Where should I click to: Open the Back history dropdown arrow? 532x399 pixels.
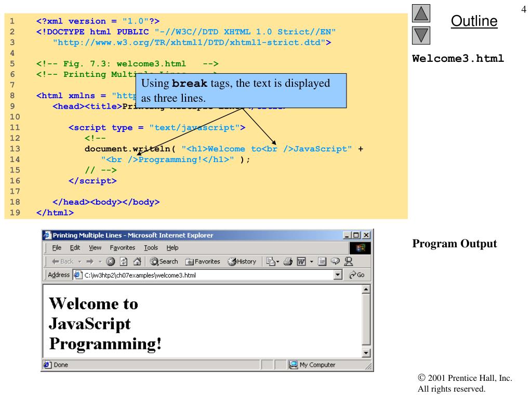[79, 262]
